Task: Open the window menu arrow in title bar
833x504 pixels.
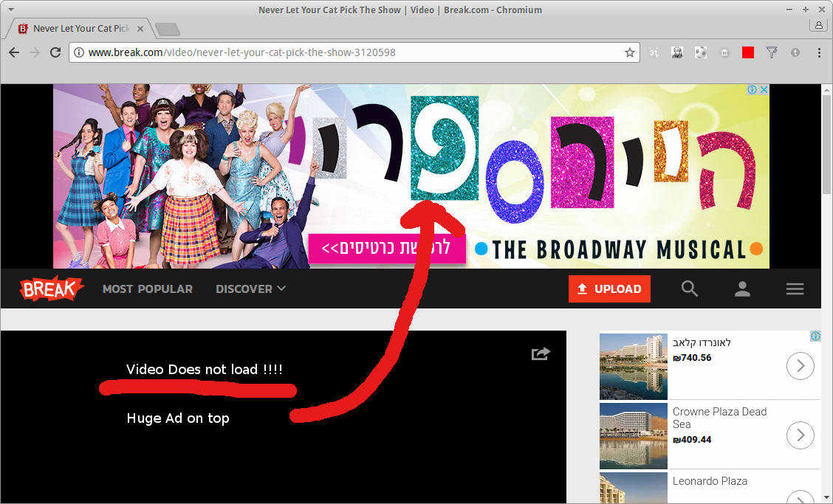Action: (10, 10)
